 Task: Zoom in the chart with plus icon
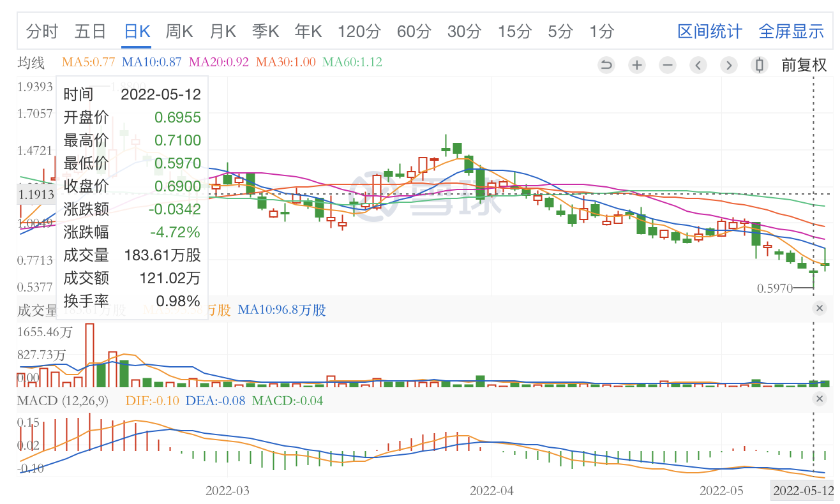pos(636,64)
